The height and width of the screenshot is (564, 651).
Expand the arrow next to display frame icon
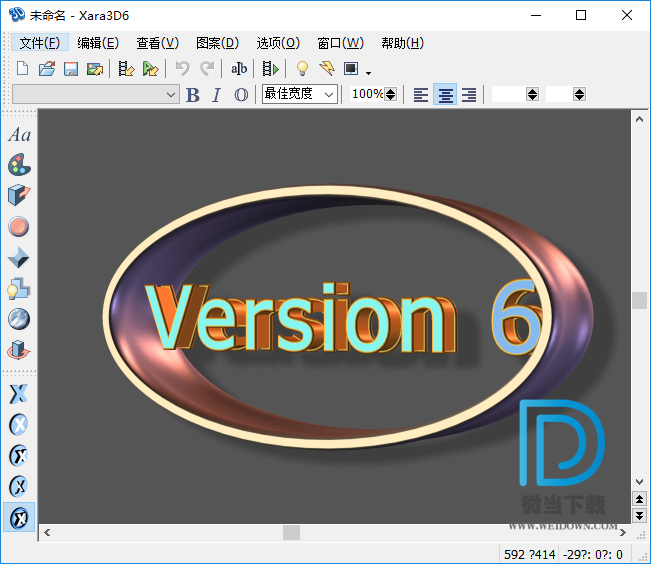(368, 73)
